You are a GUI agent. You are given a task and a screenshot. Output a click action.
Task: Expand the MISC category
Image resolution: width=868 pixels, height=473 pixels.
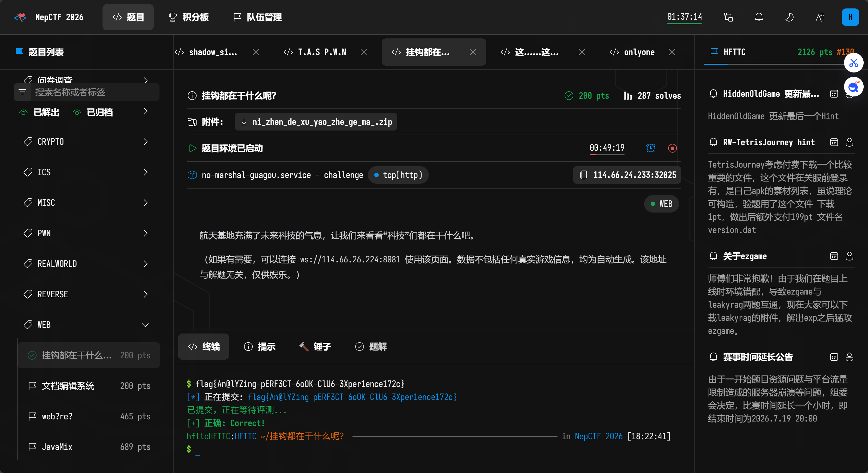coord(86,203)
